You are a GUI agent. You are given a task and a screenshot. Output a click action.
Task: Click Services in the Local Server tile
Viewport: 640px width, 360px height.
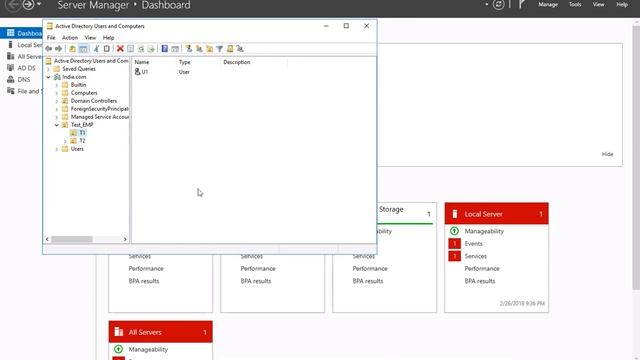[476, 256]
